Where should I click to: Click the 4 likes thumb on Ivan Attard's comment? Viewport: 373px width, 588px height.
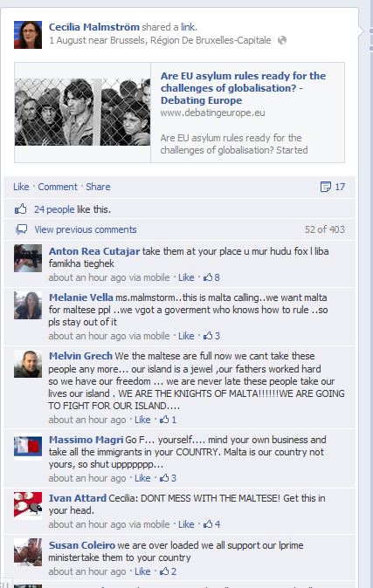(x=208, y=524)
